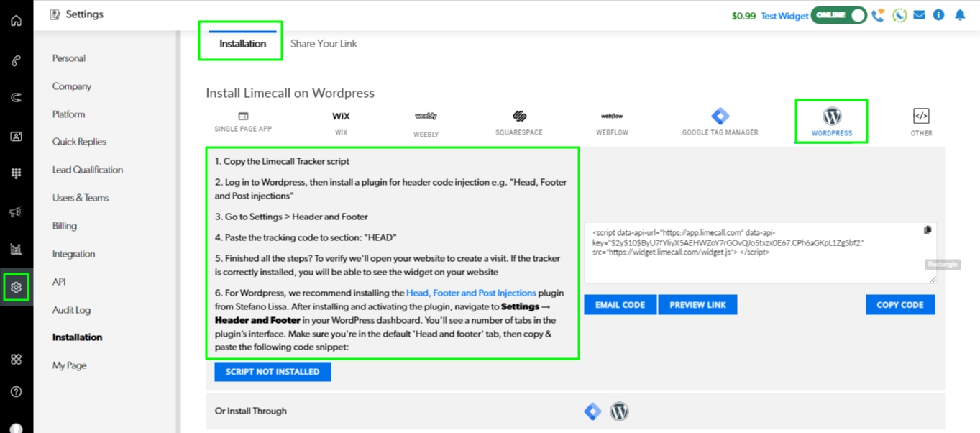The width and height of the screenshot is (980, 433).
Task: Click the copy icon inside script box
Action: [x=928, y=230]
